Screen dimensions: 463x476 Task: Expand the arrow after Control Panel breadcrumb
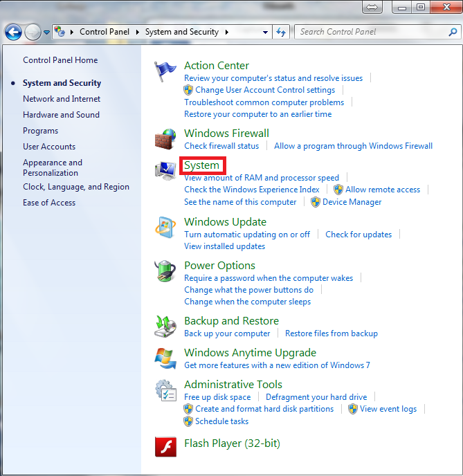[138, 32]
